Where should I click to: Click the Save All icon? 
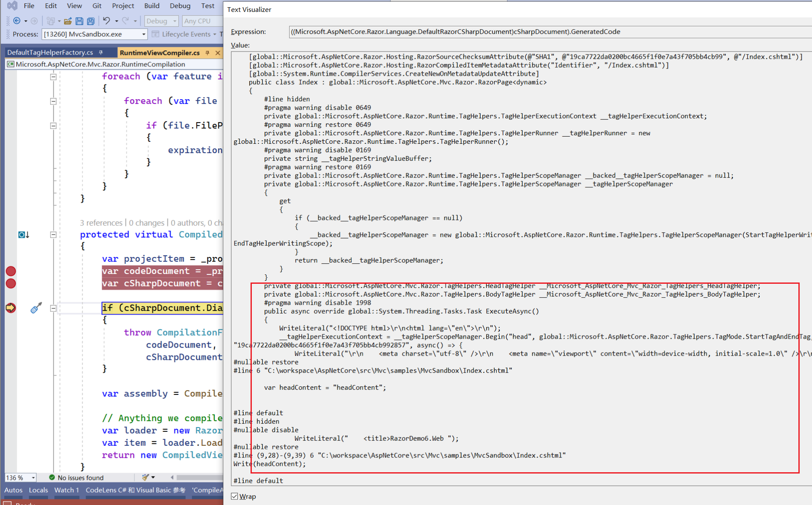point(91,21)
